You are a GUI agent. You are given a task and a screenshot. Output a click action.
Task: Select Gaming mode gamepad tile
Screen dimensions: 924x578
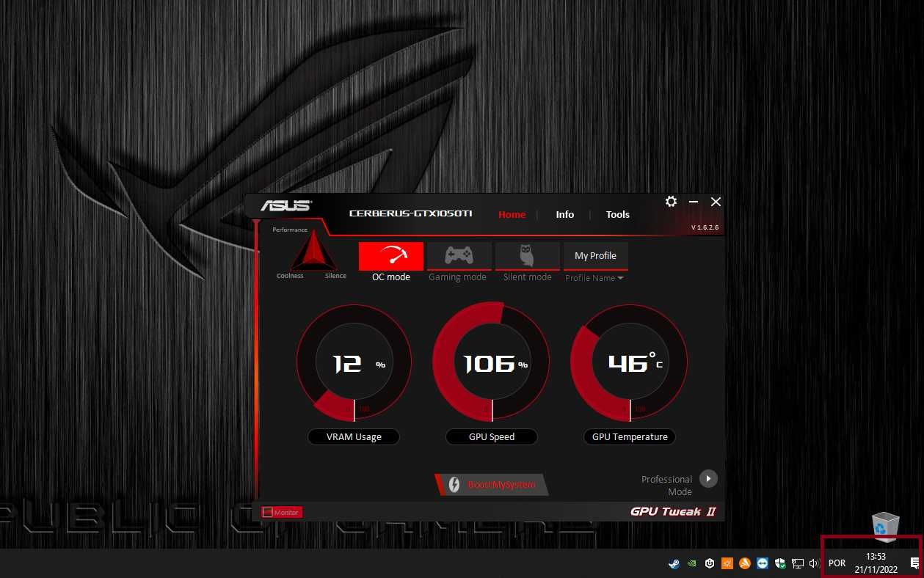(459, 256)
